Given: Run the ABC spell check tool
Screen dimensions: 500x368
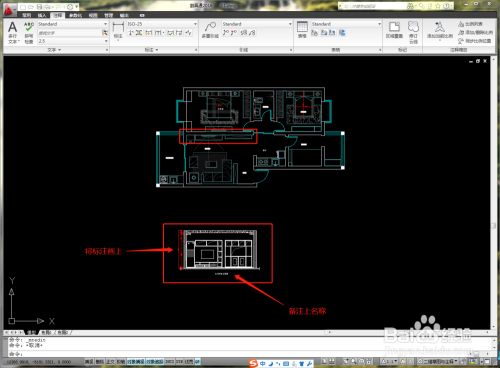Looking at the screenshot, I should [29, 27].
